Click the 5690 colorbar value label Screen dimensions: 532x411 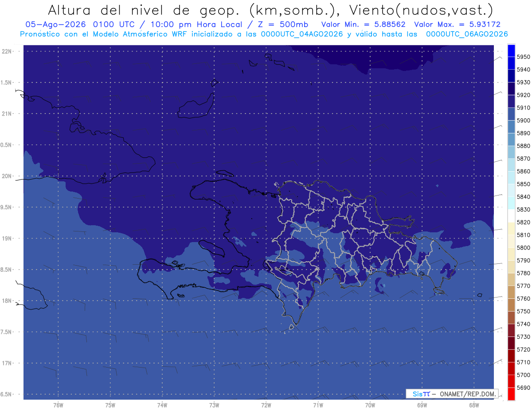[x=523, y=388]
